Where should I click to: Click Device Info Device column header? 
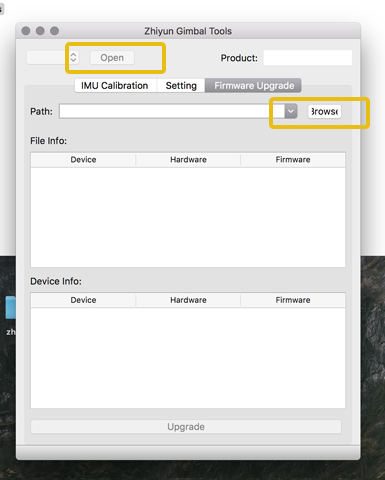[83, 300]
